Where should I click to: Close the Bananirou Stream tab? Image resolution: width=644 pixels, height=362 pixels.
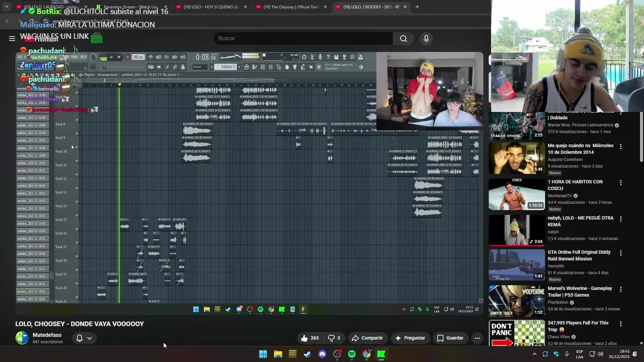tap(166, 7)
